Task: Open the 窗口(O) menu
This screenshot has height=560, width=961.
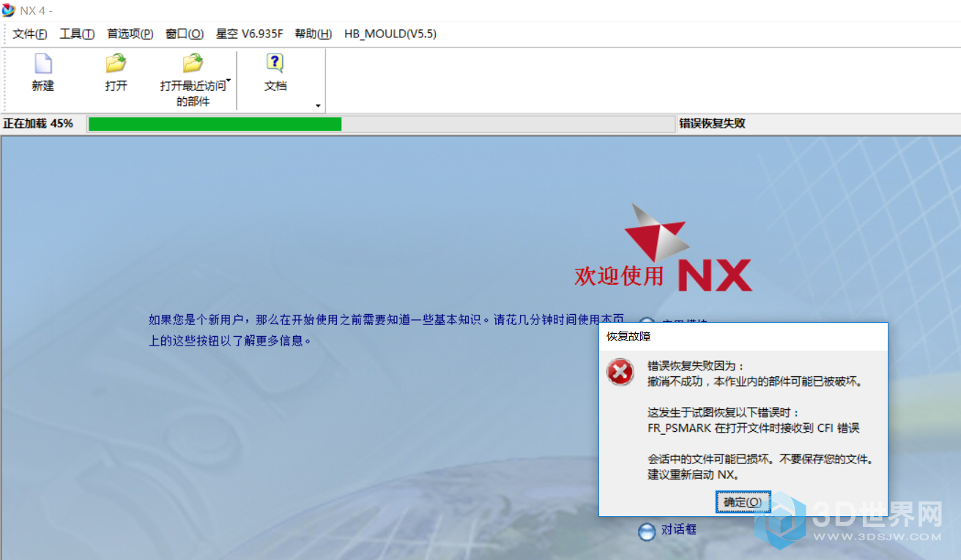Action: point(185,34)
